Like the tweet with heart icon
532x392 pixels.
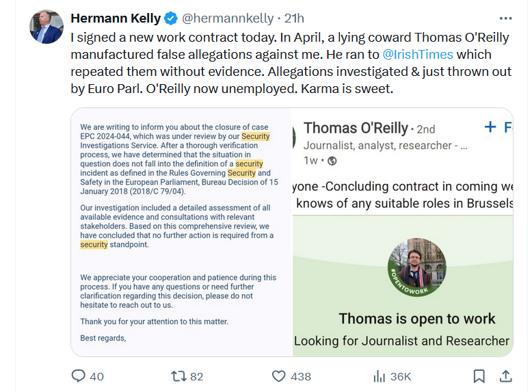(278, 376)
